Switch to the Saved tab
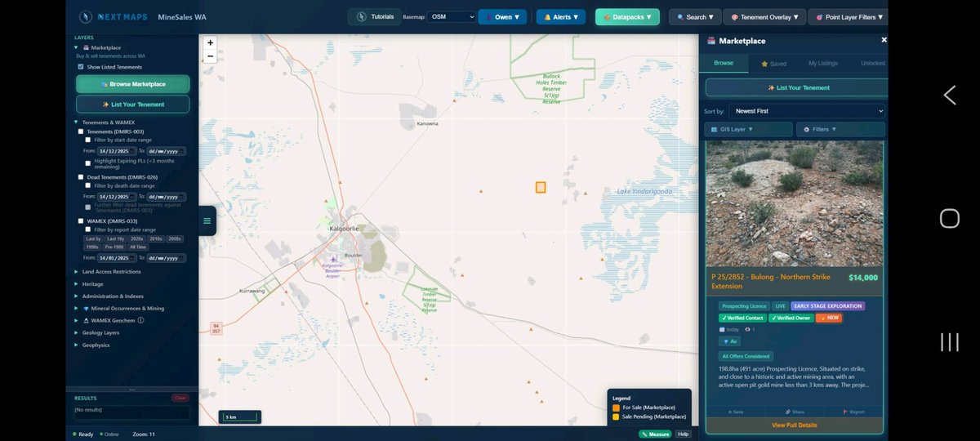The image size is (980, 441). [773, 63]
